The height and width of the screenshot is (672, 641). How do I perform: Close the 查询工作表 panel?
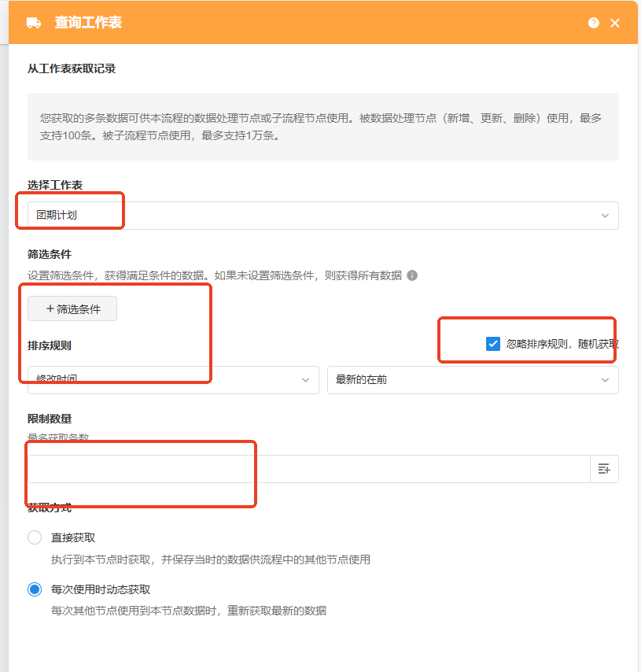[x=615, y=23]
